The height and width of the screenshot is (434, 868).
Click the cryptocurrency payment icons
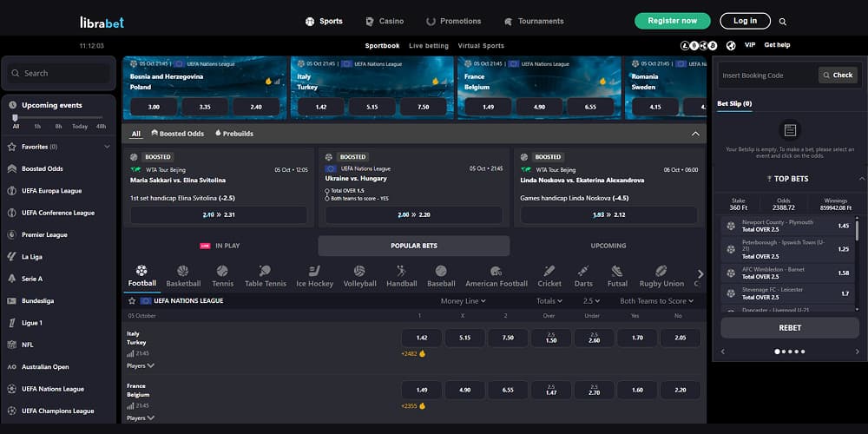tap(699, 45)
